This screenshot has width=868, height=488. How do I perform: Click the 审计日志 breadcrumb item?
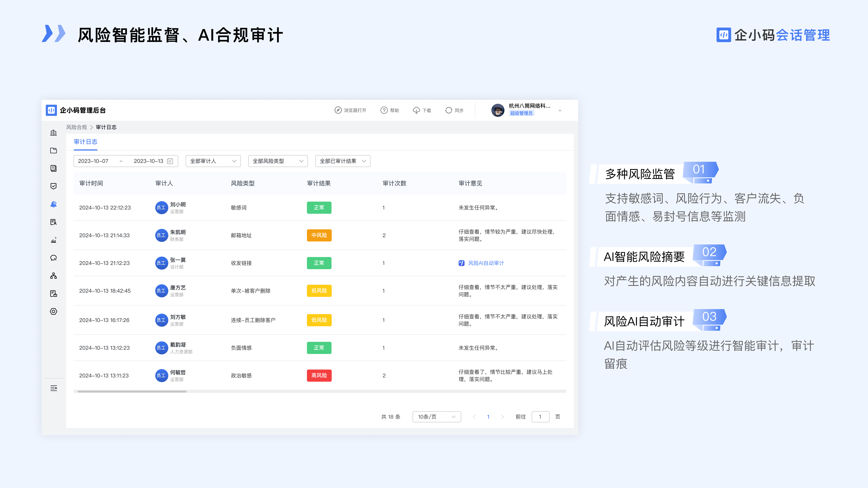pyautogui.click(x=106, y=127)
